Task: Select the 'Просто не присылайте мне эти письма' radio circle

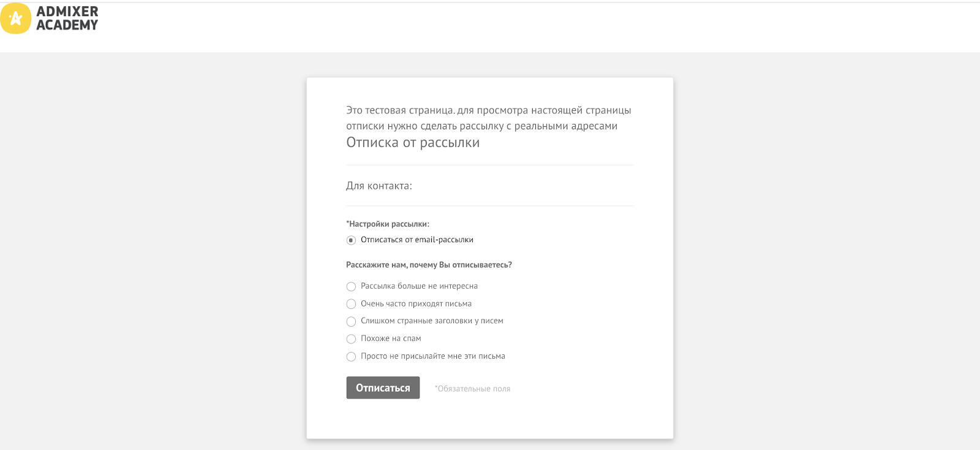Action: pyautogui.click(x=351, y=357)
